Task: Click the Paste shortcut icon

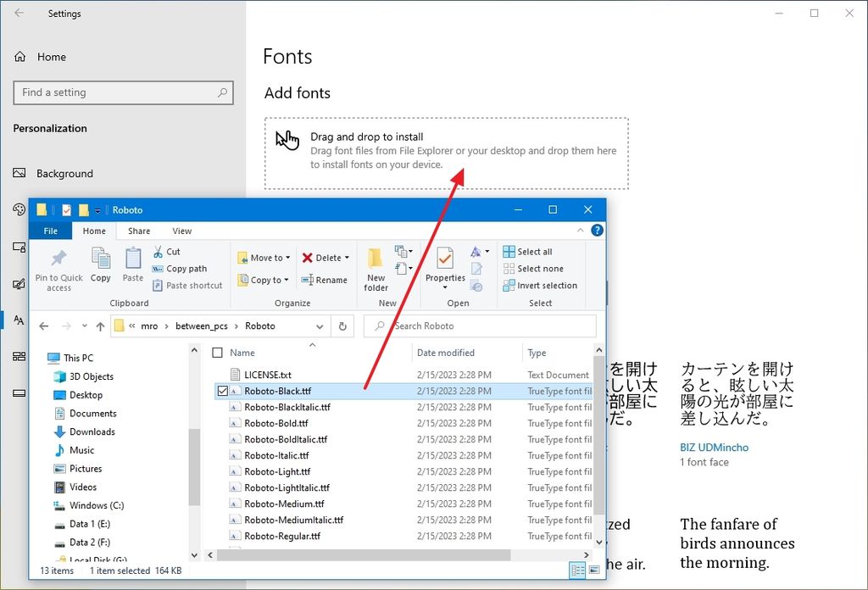Action: coord(187,286)
